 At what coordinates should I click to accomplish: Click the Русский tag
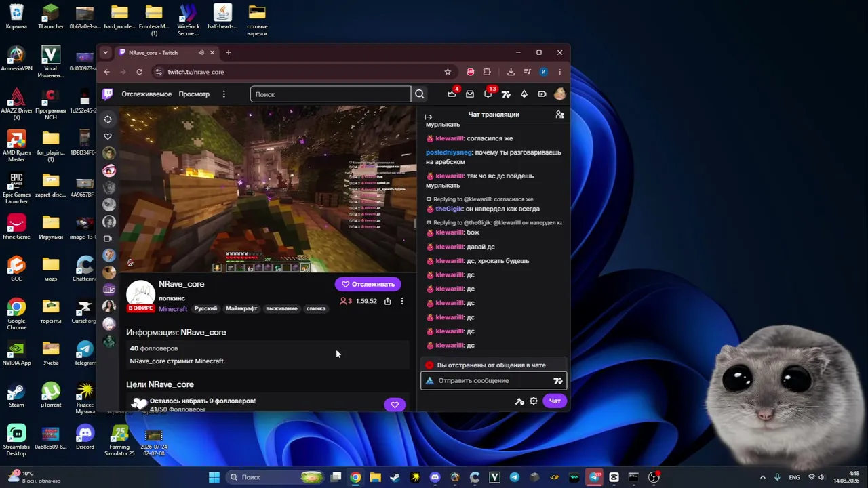205,308
